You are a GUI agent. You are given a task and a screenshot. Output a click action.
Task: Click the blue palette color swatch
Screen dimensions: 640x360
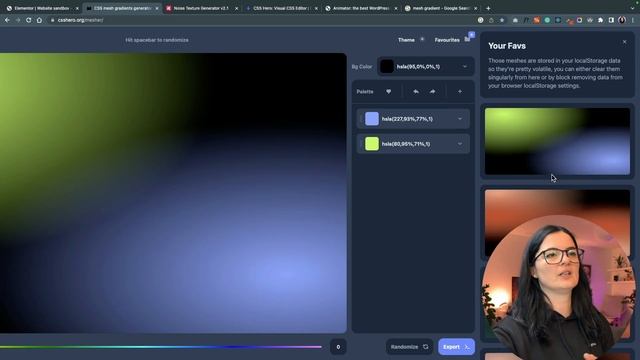coord(372,119)
